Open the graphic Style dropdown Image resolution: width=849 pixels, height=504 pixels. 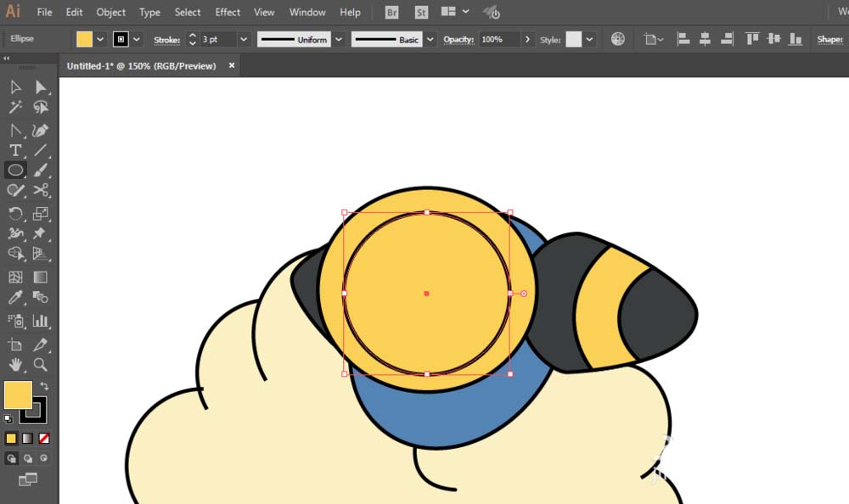[x=589, y=39]
